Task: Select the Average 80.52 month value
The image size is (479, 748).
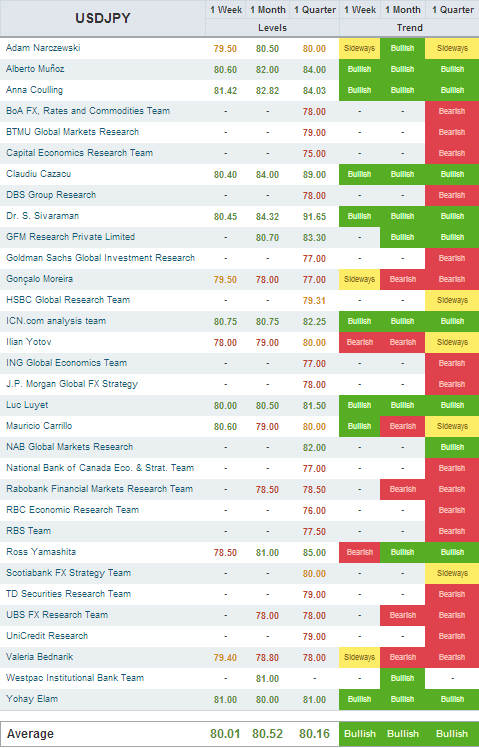Action: tap(267, 734)
